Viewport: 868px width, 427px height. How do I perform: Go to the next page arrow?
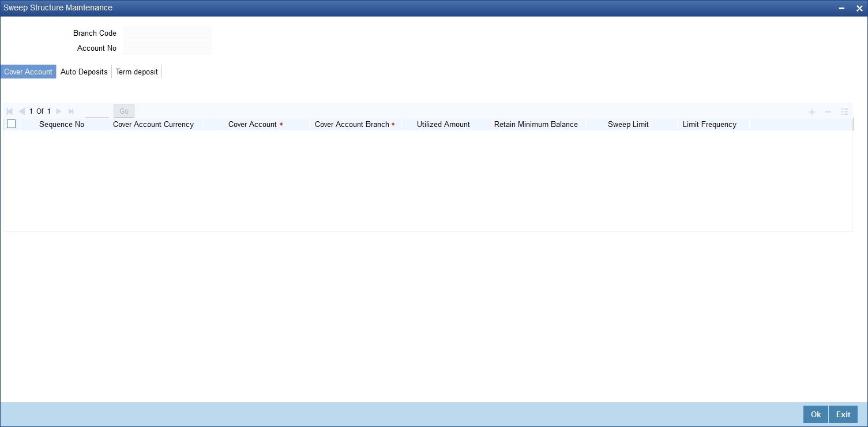click(58, 111)
